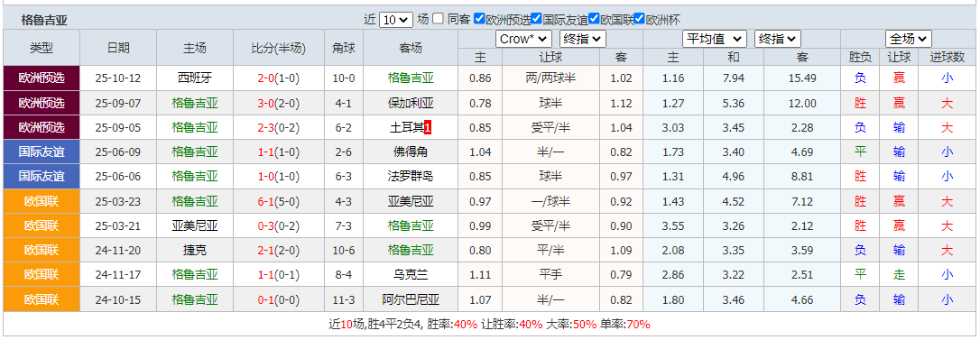
Task: Open the 终指 dropdown next to 平均值
Action: point(778,40)
